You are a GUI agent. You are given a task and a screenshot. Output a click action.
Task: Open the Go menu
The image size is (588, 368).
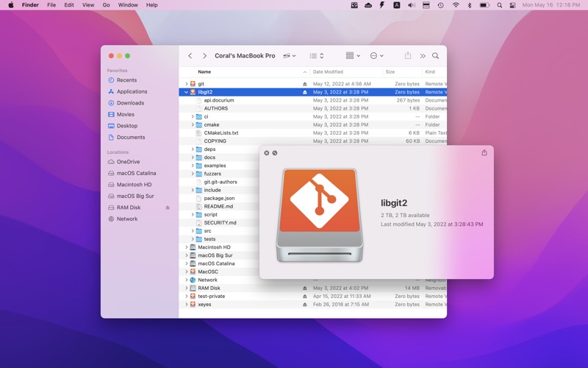[x=106, y=5]
